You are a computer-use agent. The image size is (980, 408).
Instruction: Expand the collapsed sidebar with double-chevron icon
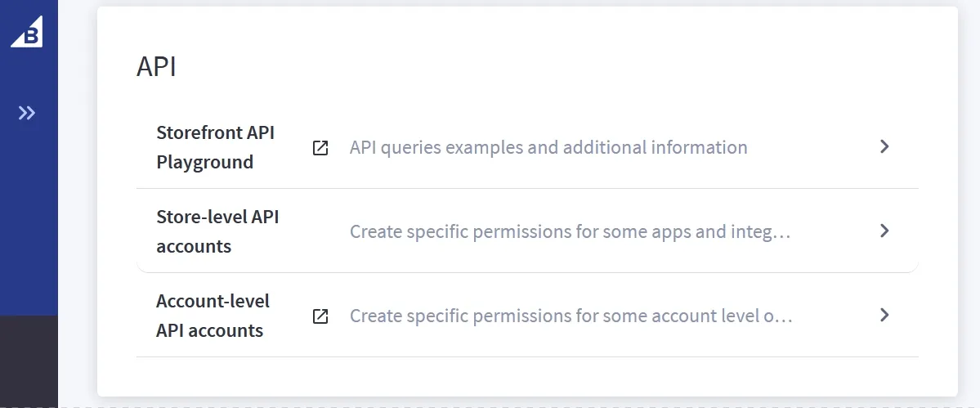(x=27, y=113)
